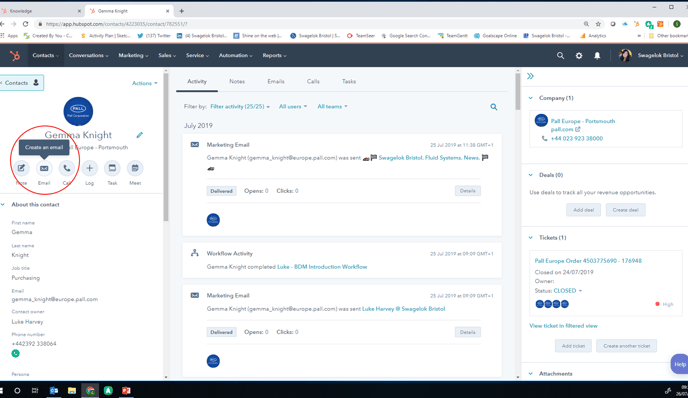Open PowerPoint from the taskbar
Viewport: 688px width, 398px height.
(126, 390)
